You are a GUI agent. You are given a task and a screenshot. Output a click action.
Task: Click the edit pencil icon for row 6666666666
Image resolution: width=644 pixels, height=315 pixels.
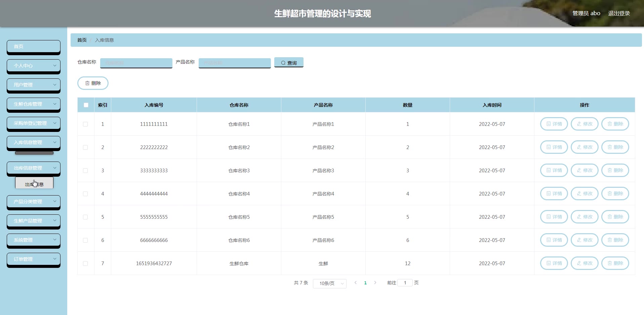pos(579,240)
